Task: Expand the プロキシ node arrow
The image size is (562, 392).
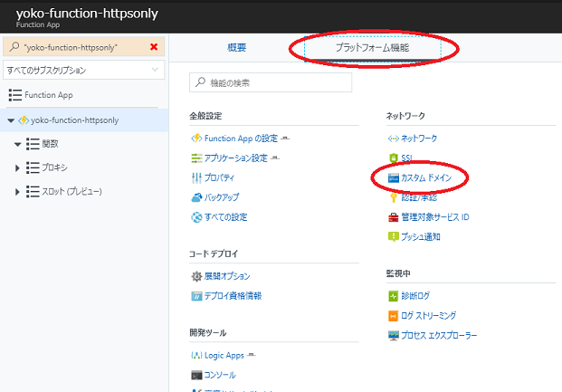Action: click(x=17, y=167)
